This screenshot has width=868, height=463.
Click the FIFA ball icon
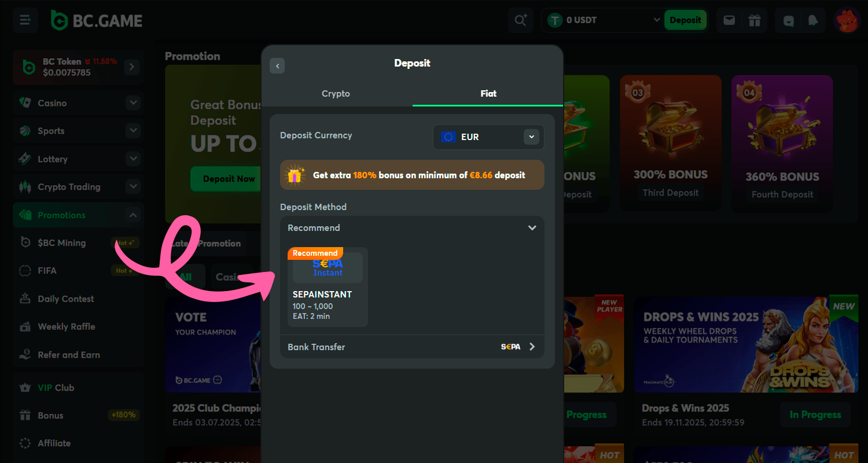coord(25,271)
